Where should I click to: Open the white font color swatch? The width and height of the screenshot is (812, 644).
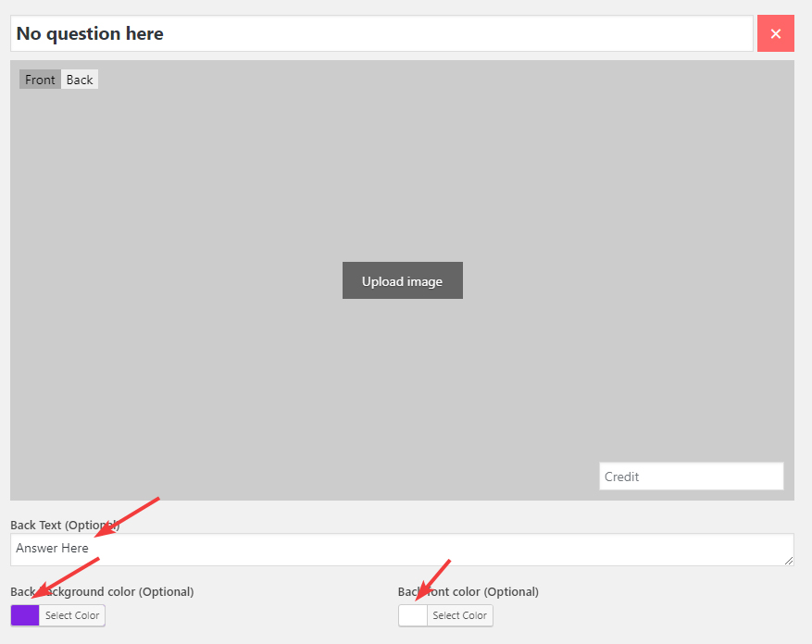[x=413, y=615]
